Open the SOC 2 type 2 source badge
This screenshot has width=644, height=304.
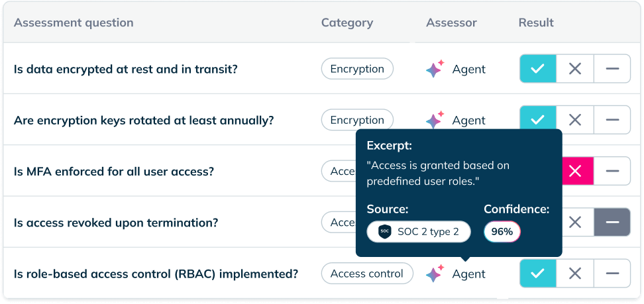point(419,232)
